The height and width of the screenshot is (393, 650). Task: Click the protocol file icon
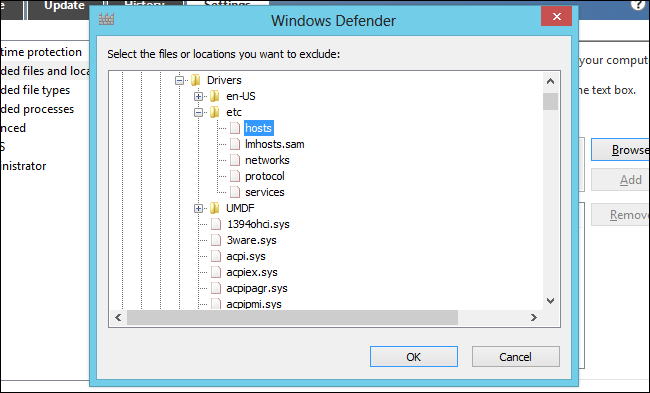[235, 176]
